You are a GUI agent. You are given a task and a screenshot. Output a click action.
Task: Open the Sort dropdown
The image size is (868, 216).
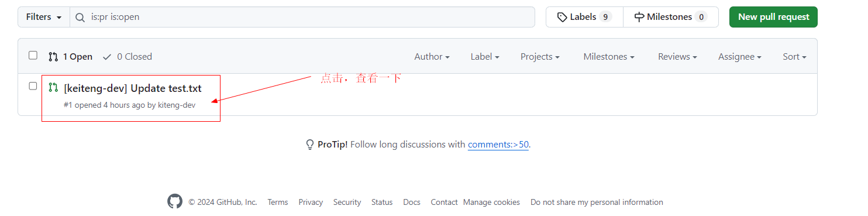794,57
